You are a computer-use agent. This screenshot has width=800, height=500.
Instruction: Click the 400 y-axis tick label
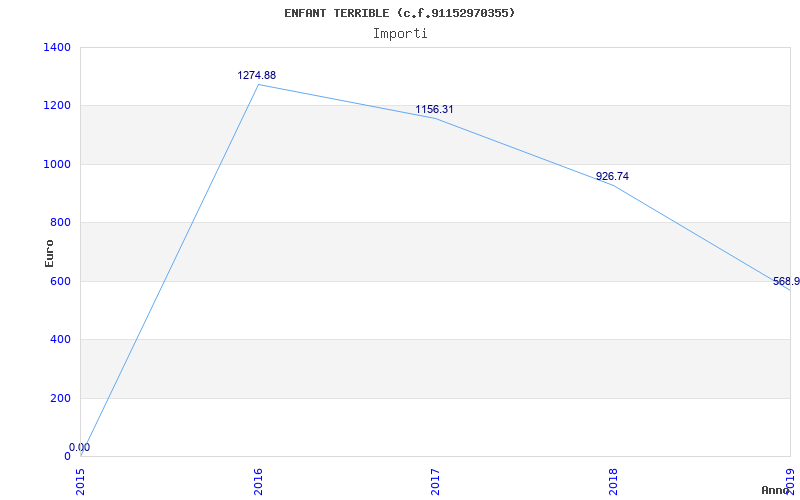(x=60, y=340)
